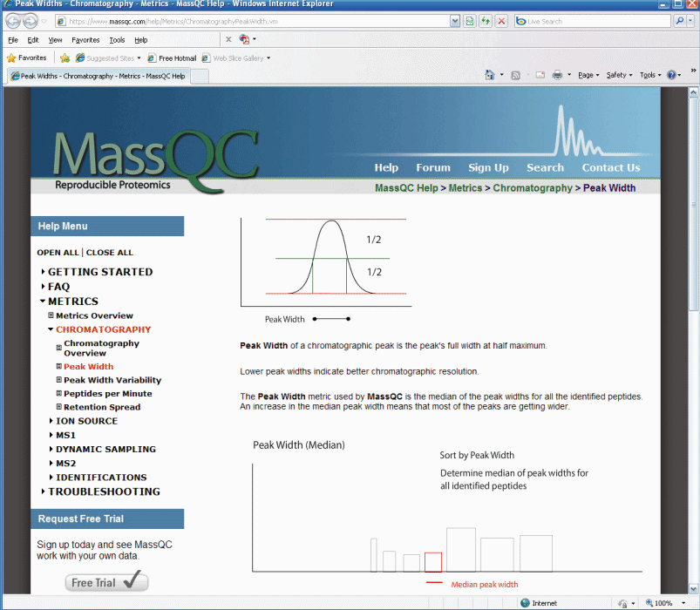The width and height of the screenshot is (700, 610).
Task: Click the Compatibility View icon
Action: [469, 21]
